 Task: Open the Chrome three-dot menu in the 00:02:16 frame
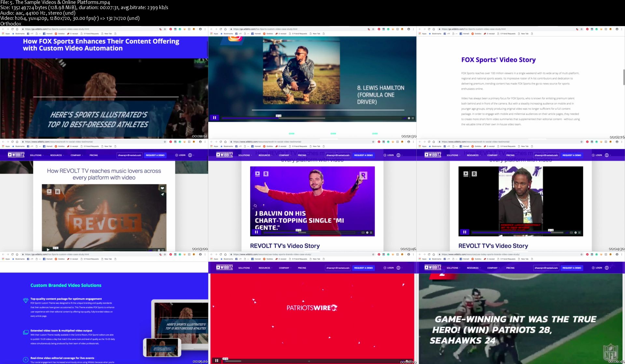coord(621,29)
